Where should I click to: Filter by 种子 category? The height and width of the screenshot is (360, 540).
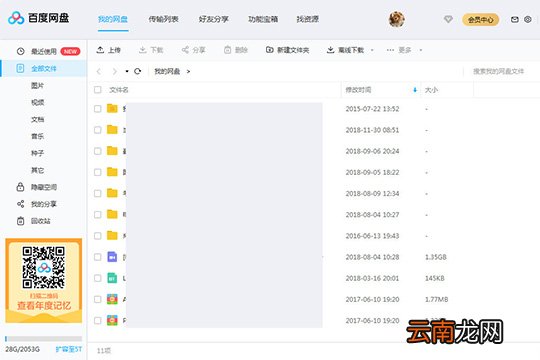(38, 153)
